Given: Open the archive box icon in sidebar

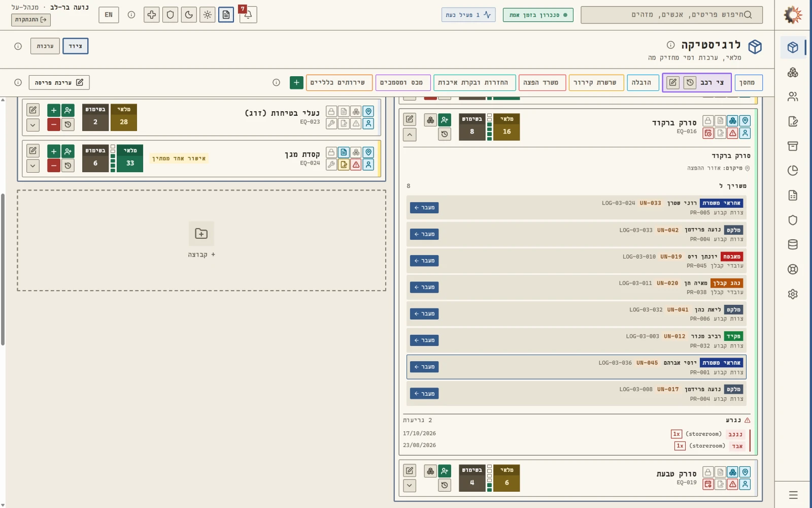Looking at the screenshot, I should coord(793,146).
